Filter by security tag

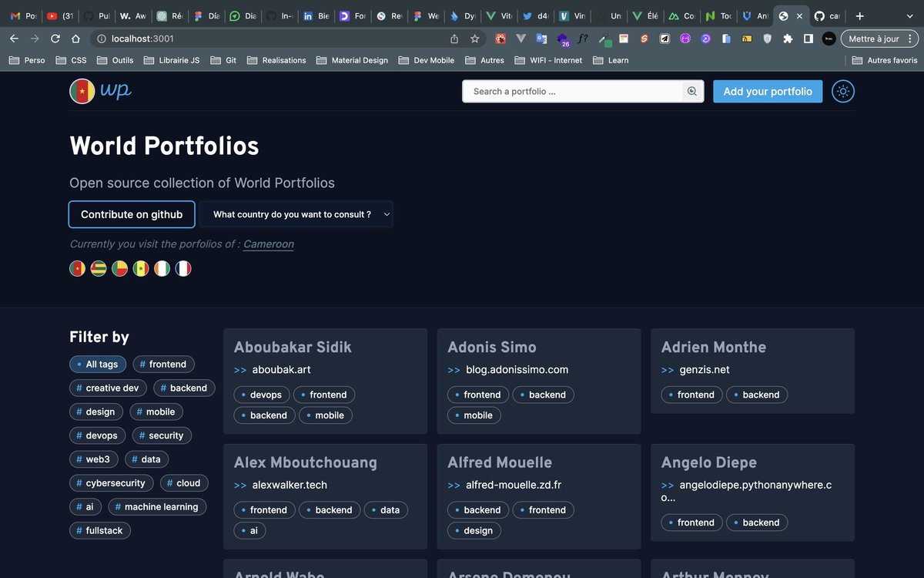162,435
